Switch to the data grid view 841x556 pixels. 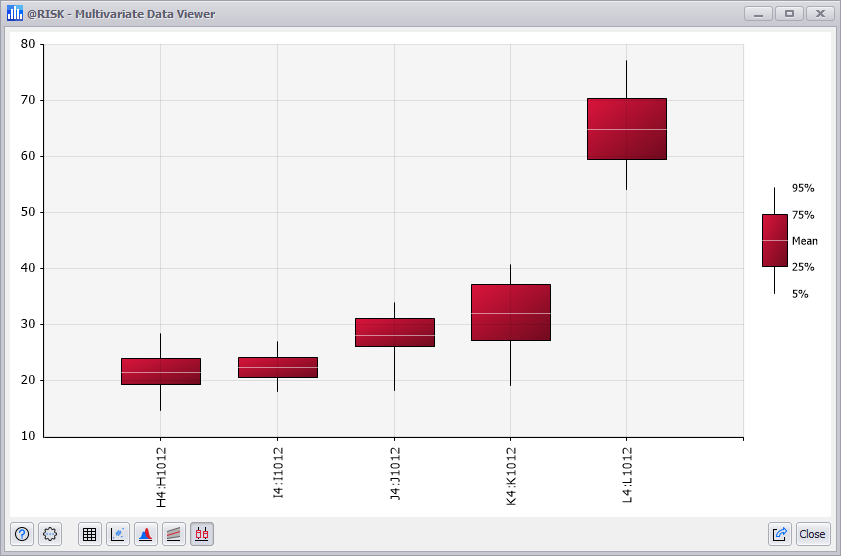[x=89, y=534]
